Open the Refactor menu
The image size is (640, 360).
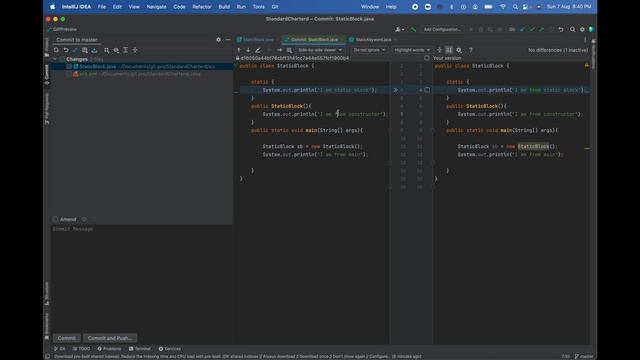coord(202,7)
